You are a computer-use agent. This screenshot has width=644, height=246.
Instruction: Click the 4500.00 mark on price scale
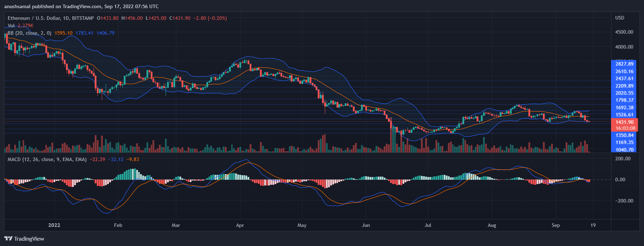coord(624,32)
